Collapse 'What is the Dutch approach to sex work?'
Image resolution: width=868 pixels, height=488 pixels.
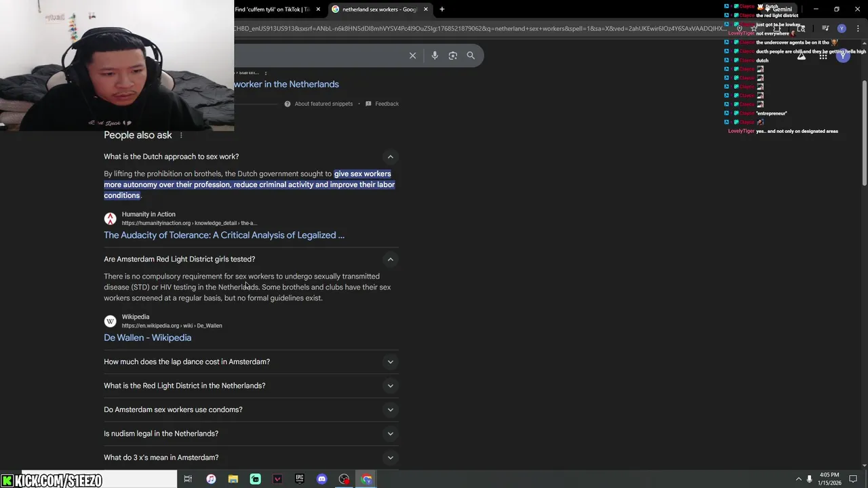[x=390, y=157]
